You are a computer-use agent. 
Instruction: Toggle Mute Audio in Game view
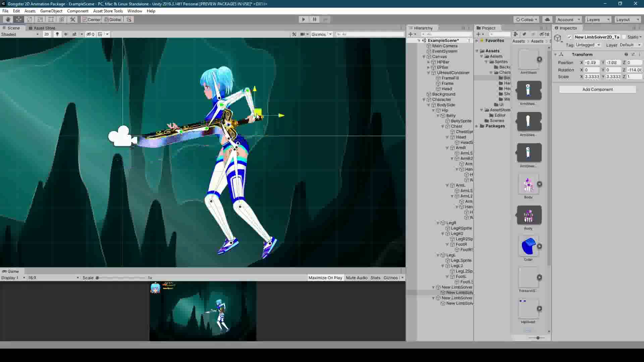point(357,278)
